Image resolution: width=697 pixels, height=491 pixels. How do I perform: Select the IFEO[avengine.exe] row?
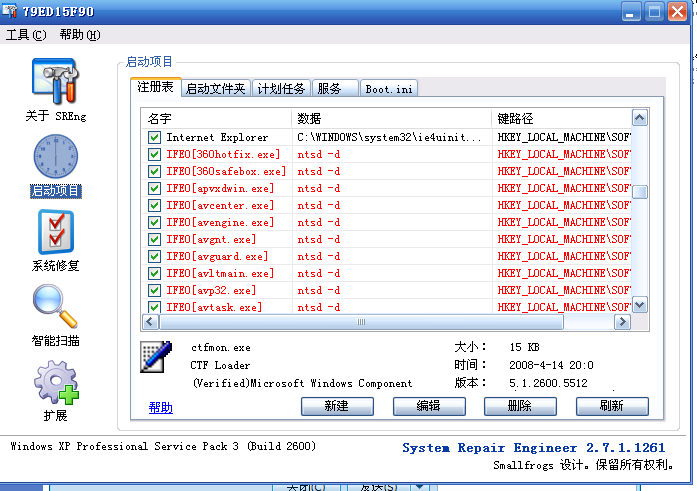tap(387, 222)
